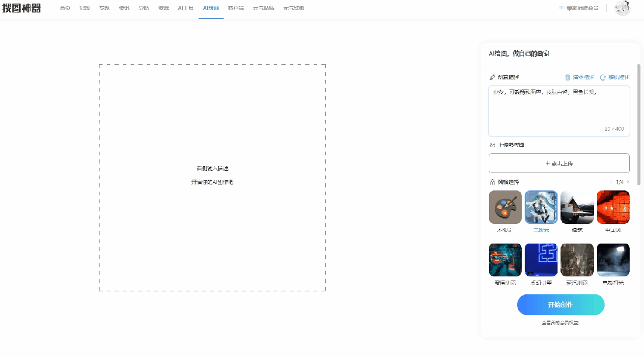Select the paint palette 不限定 style thumbnail
The image size is (644, 357).
pos(505,207)
